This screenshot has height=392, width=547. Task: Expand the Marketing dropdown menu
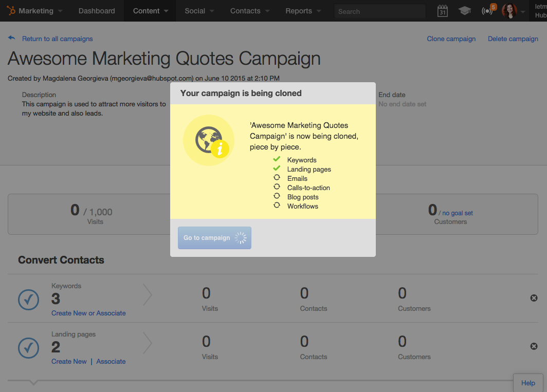coord(36,11)
